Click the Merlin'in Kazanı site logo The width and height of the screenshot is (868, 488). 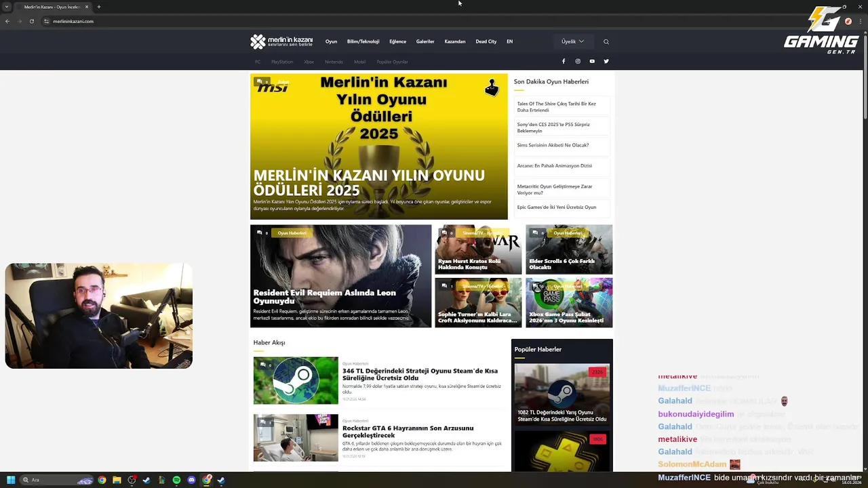tap(281, 41)
